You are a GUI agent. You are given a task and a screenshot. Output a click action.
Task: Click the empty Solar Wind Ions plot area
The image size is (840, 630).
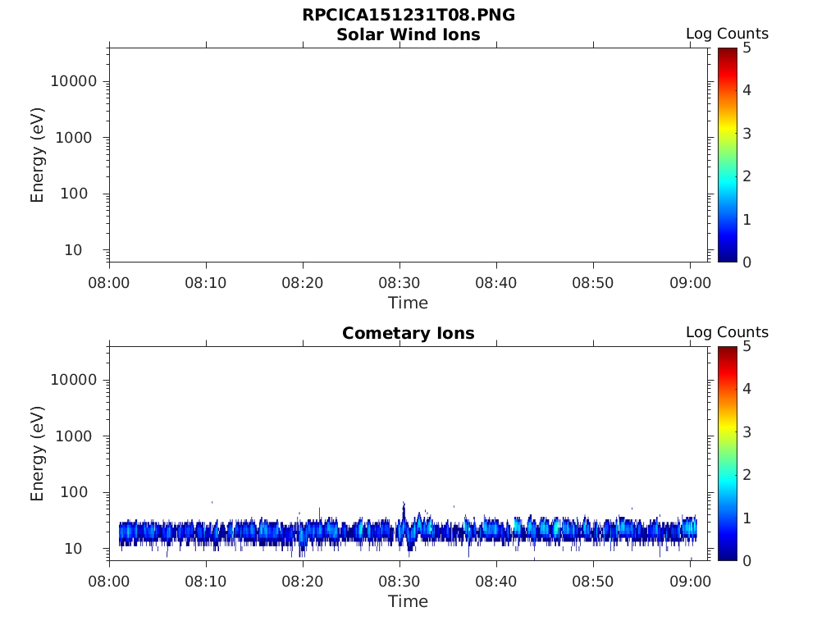(409, 155)
